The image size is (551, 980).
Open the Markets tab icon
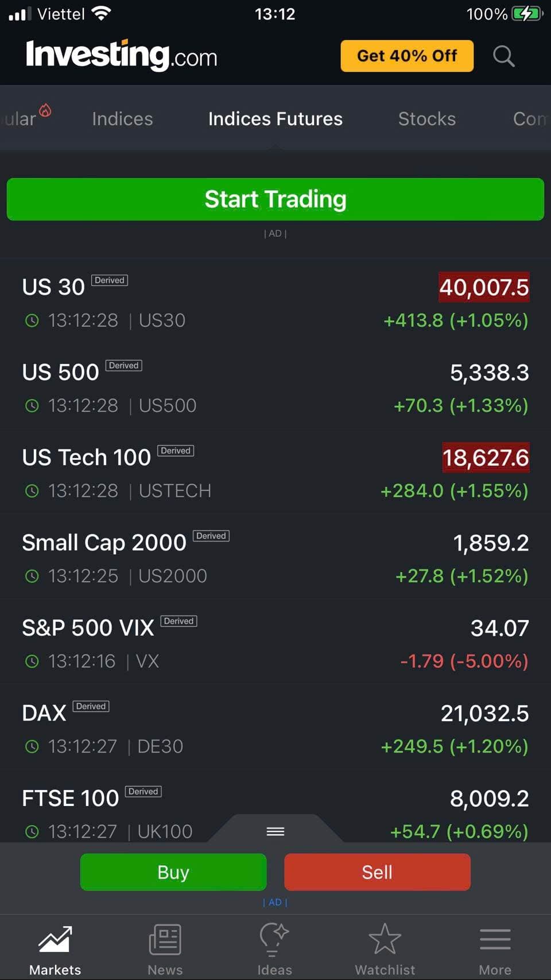tap(55, 940)
